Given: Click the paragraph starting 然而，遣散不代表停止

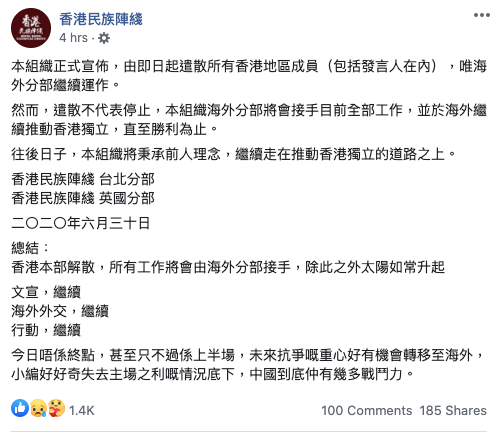Looking at the screenshot, I should pyautogui.click(x=249, y=120).
